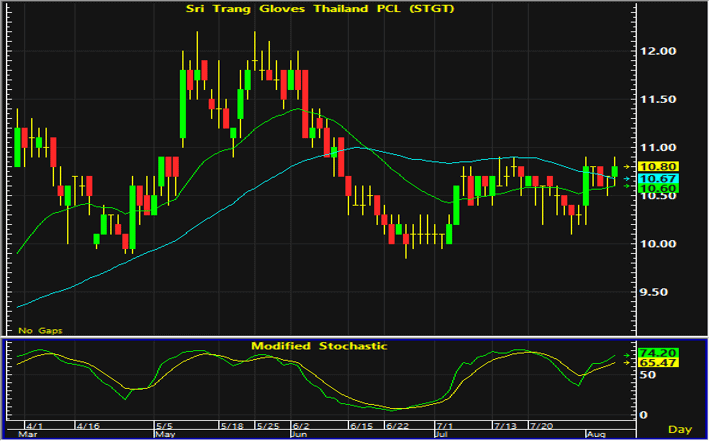Screen dimensions: 710x441
Task: Click the stochastic 50 level label
Action: click(647, 375)
